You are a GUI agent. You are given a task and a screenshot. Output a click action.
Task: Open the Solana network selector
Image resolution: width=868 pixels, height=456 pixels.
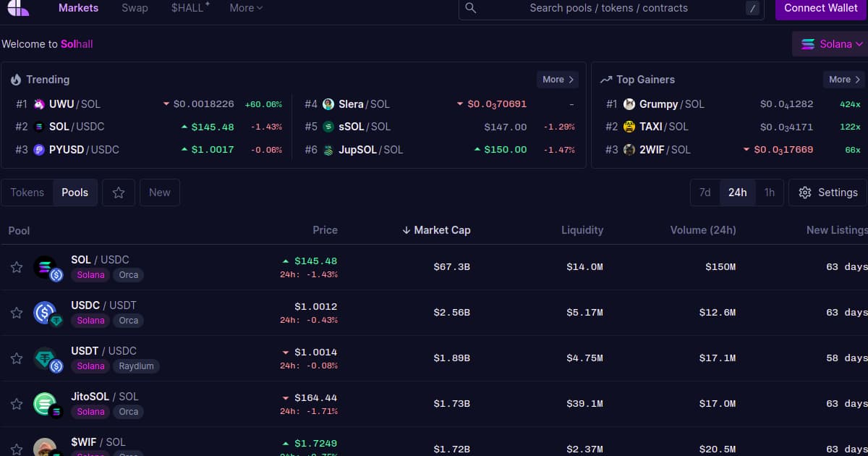829,43
